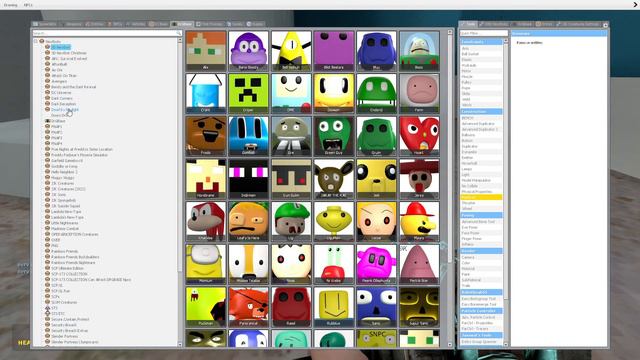Open the Security Breach Extras category

(69, 331)
